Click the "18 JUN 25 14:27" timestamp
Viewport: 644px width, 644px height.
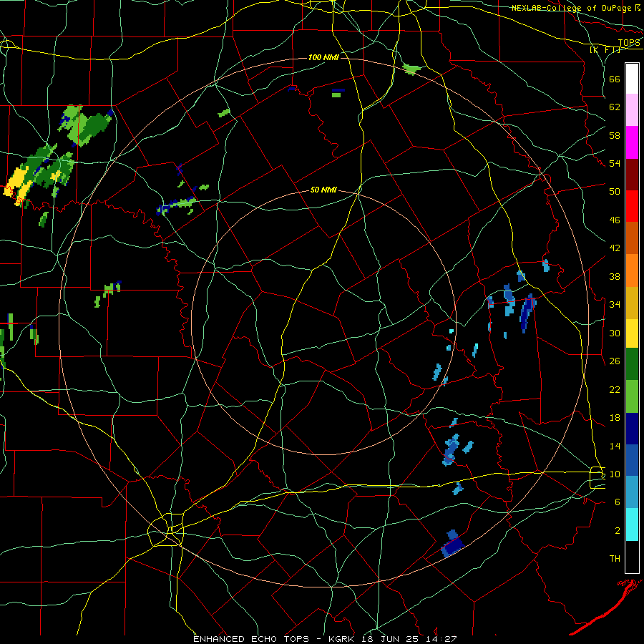coord(409,639)
